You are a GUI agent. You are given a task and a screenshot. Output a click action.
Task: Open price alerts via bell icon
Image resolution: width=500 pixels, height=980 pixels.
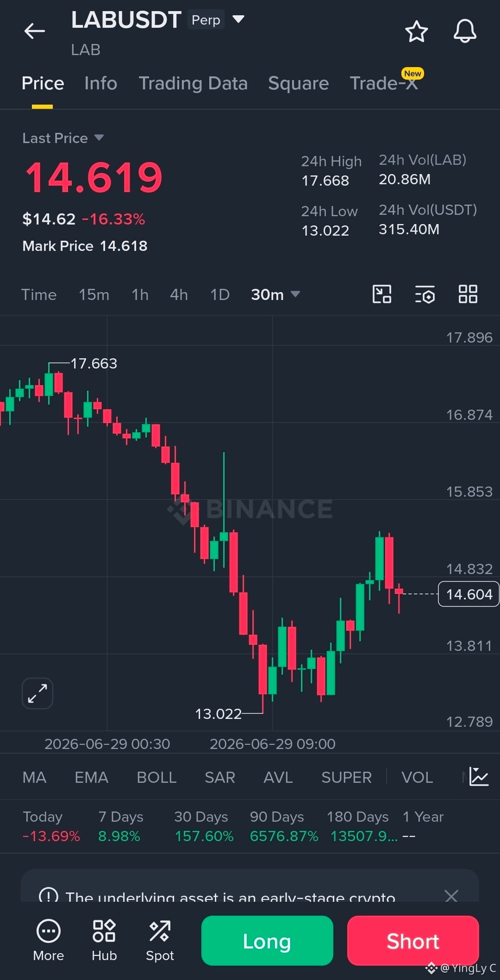(465, 31)
